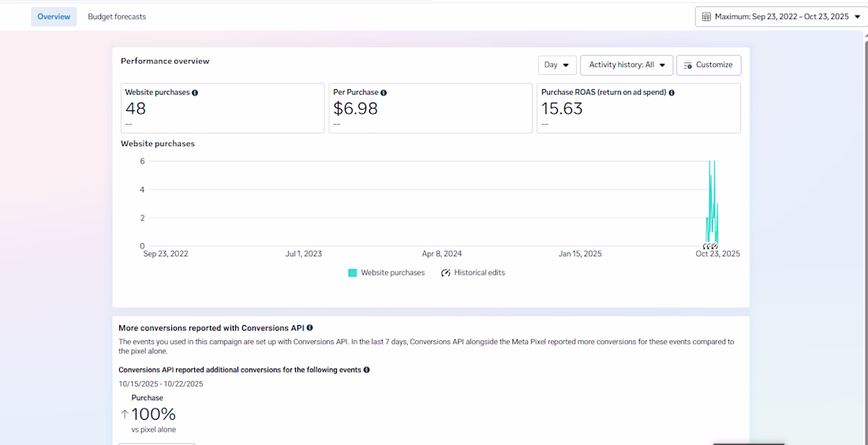Click the $6.98 per purchase value
Viewport: 868px width, 445px height.
(355, 108)
